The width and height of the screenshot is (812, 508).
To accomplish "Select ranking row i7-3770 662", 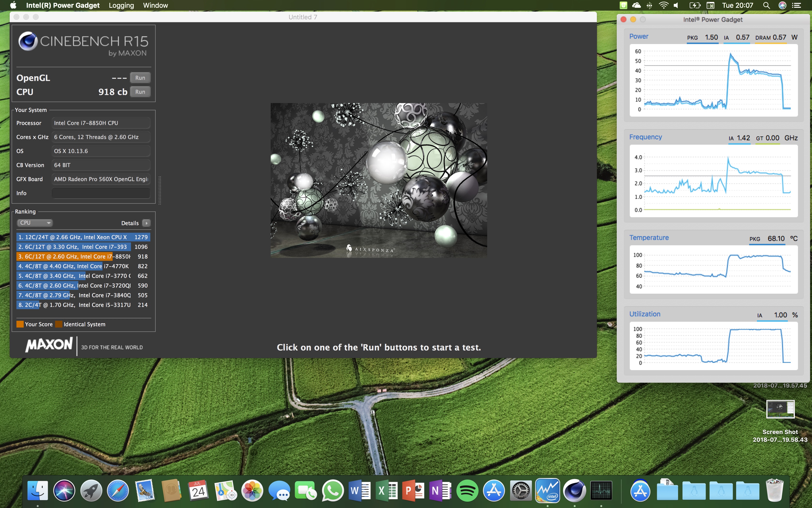I will (83, 276).
